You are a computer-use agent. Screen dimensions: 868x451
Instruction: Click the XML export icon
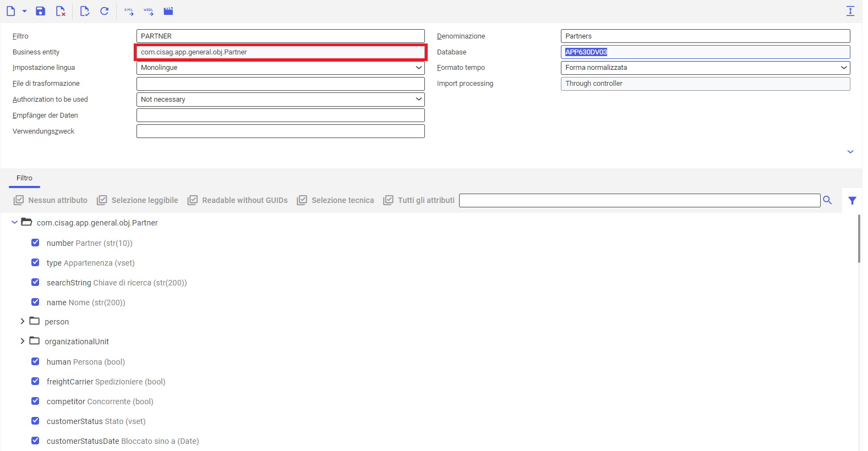(129, 11)
